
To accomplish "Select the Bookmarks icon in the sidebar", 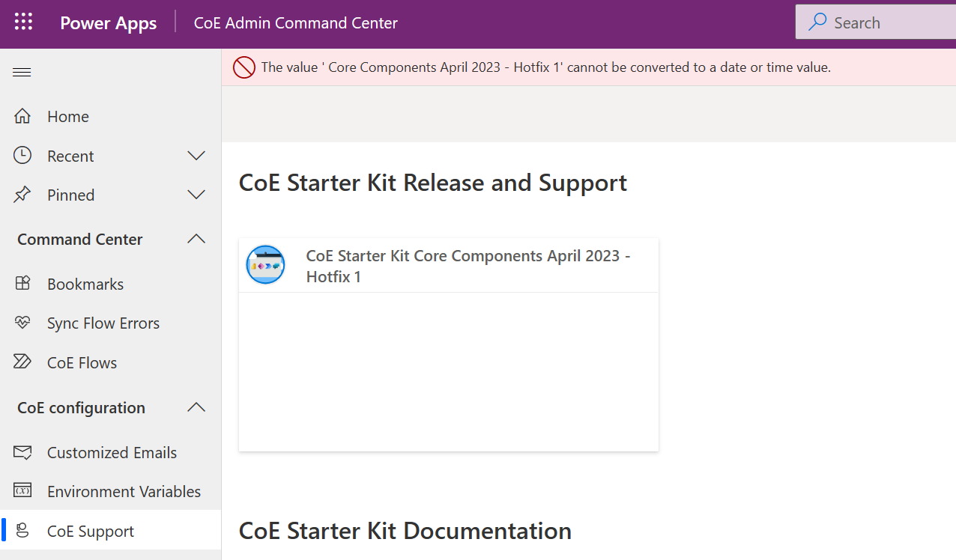I will (x=22, y=283).
